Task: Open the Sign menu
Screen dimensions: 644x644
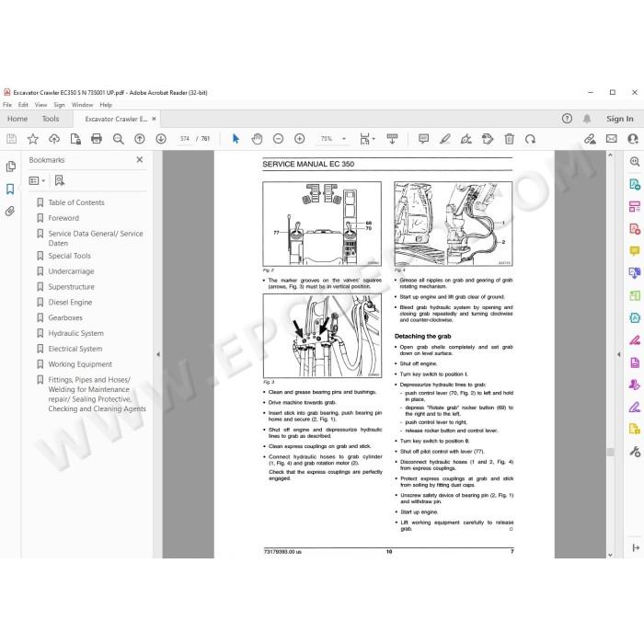Action: coord(59,105)
